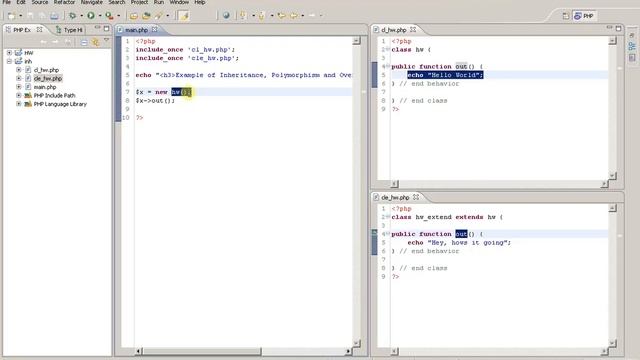
Task: Expand the PHP Include Path node
Action: [x=18, y=96]
